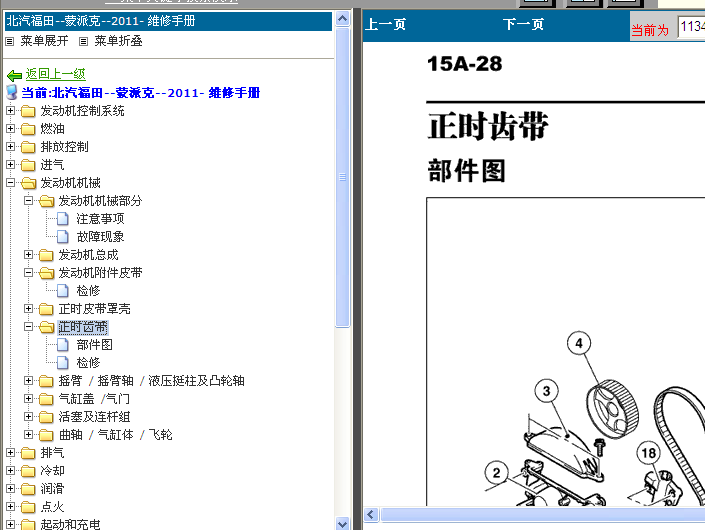Click tree panel scroll up arrow
Image resolution: width=705 pixels, height=530 pixels.
click(343, 19)
